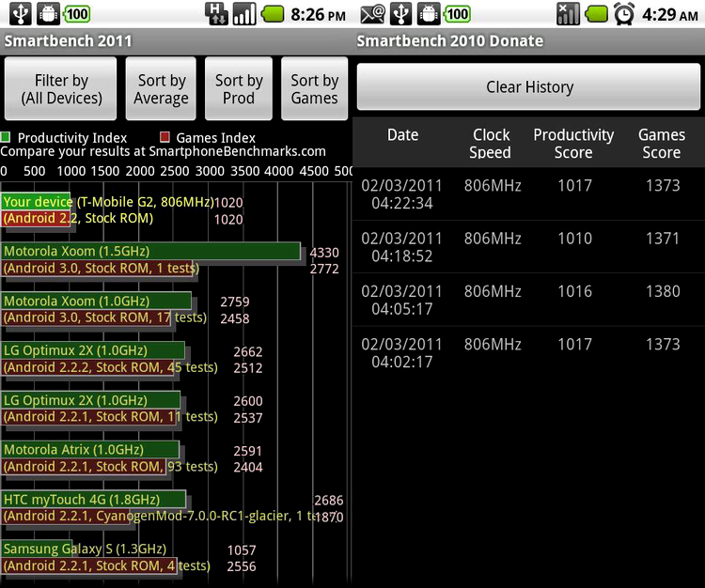Image resolution: width=705 pixels, height=588 pixels.
Task: Select LG Optimux 2X entry scoring 2600
Action: pyautogui.click(x=91, y=400)
